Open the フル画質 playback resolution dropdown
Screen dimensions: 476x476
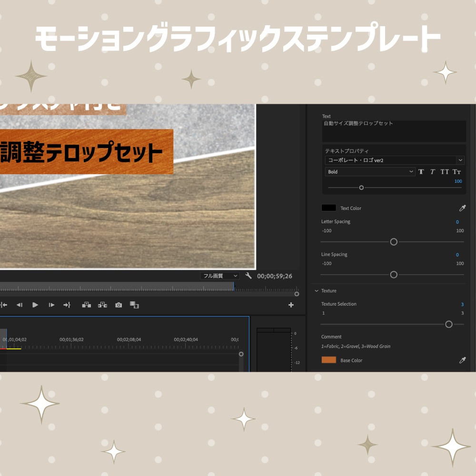(x=219, y=276)
